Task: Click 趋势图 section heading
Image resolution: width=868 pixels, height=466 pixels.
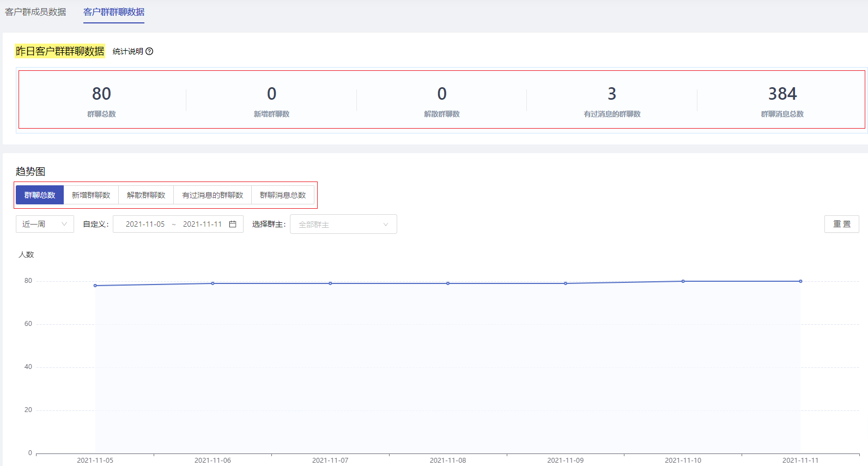Action: click(x=31, y=171)
